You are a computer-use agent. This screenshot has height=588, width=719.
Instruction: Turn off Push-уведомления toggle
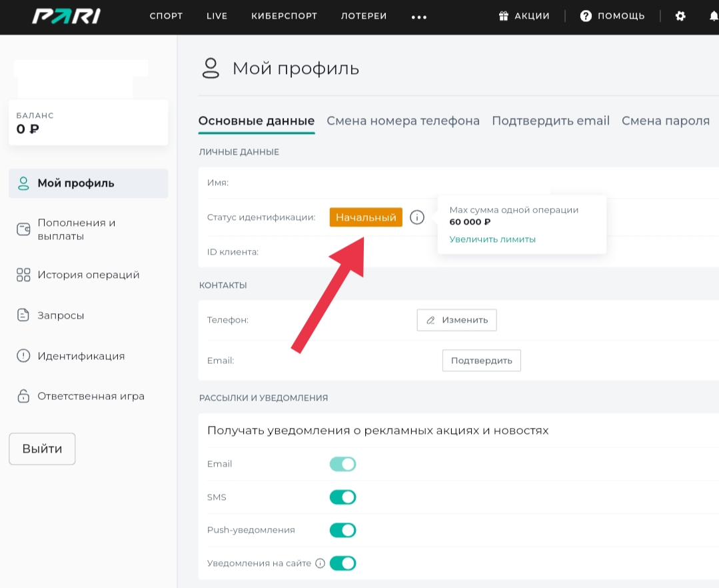point(343,530)
